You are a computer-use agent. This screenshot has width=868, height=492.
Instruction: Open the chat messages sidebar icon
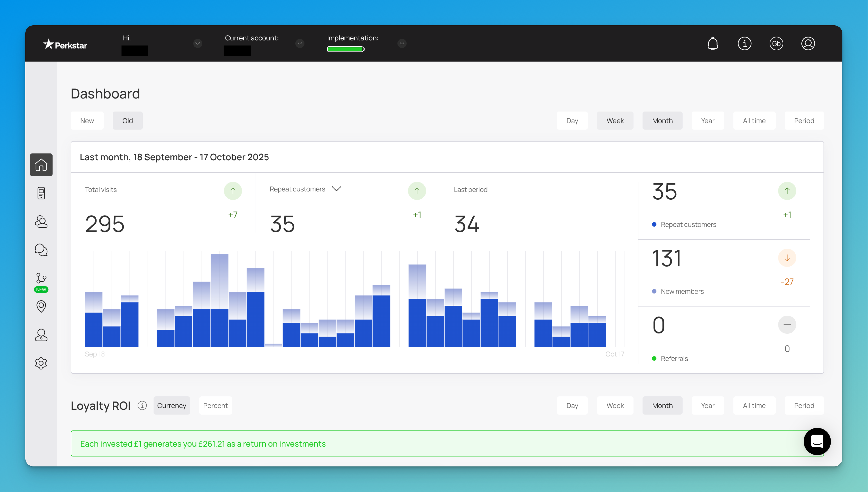41,250
